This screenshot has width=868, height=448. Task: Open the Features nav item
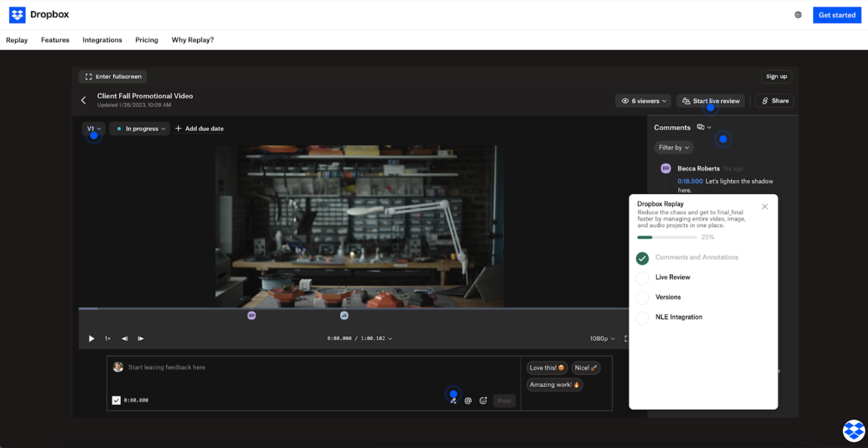55,40
